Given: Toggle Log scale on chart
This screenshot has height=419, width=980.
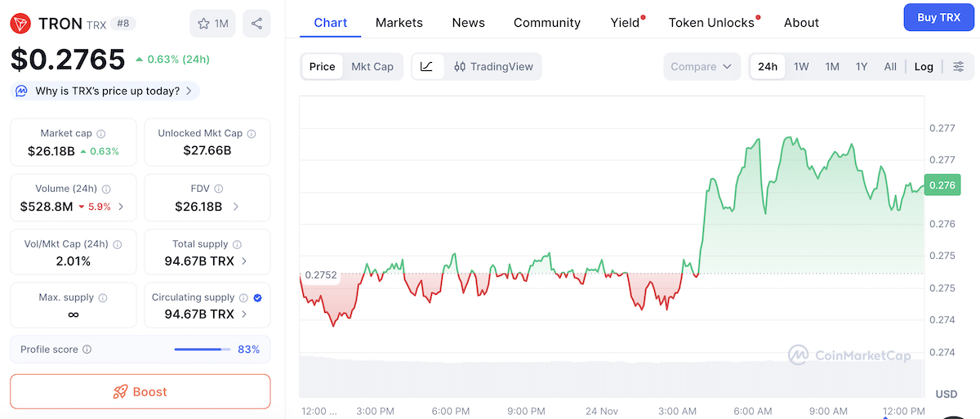Looking at the screenshot, I should 924,66.
